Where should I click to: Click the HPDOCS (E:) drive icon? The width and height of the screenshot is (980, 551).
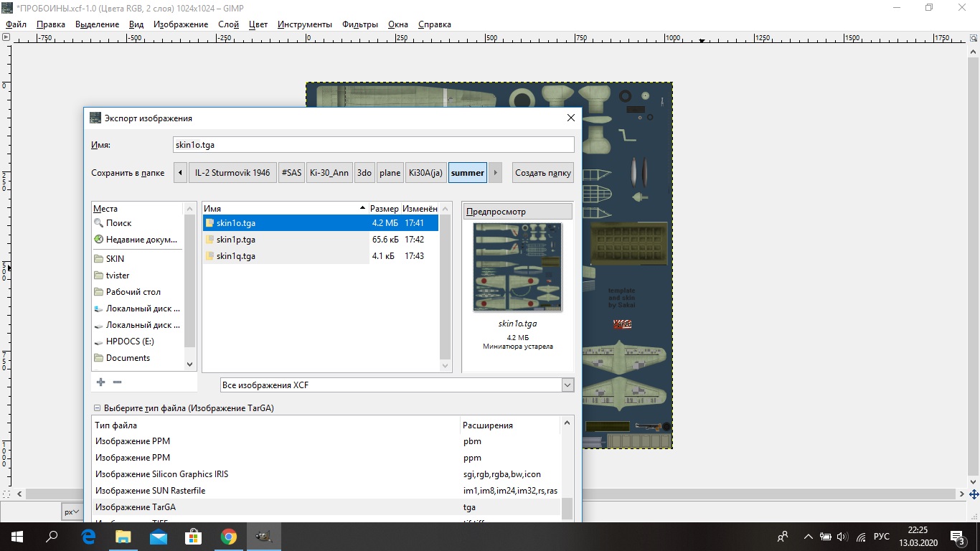tap(99, 342)
